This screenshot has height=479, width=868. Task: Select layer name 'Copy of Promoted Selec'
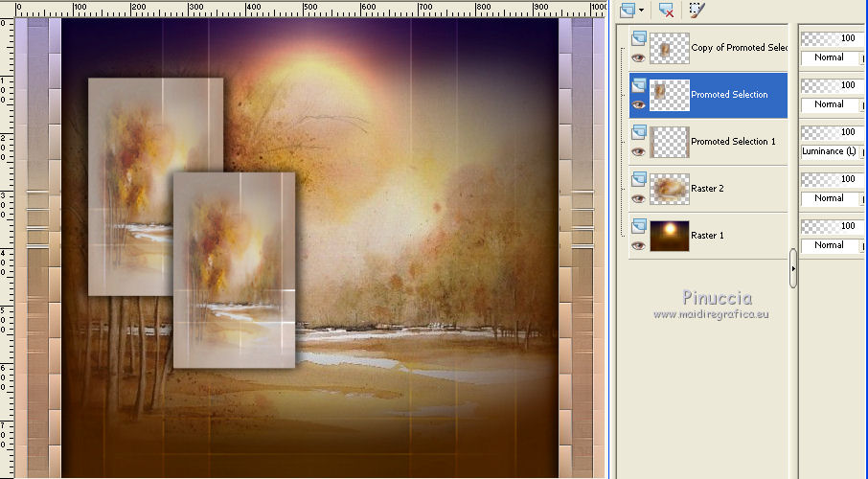tap(739, 48)
